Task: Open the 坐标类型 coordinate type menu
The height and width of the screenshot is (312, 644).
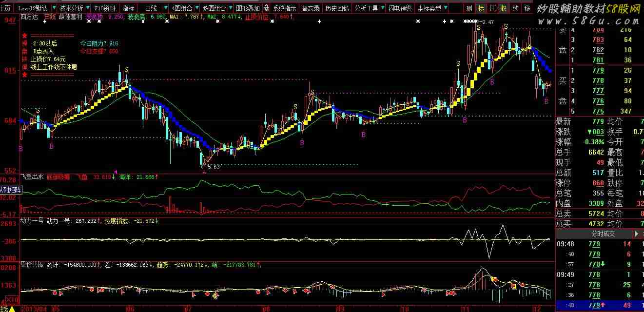Action: [x=429, y=8]
